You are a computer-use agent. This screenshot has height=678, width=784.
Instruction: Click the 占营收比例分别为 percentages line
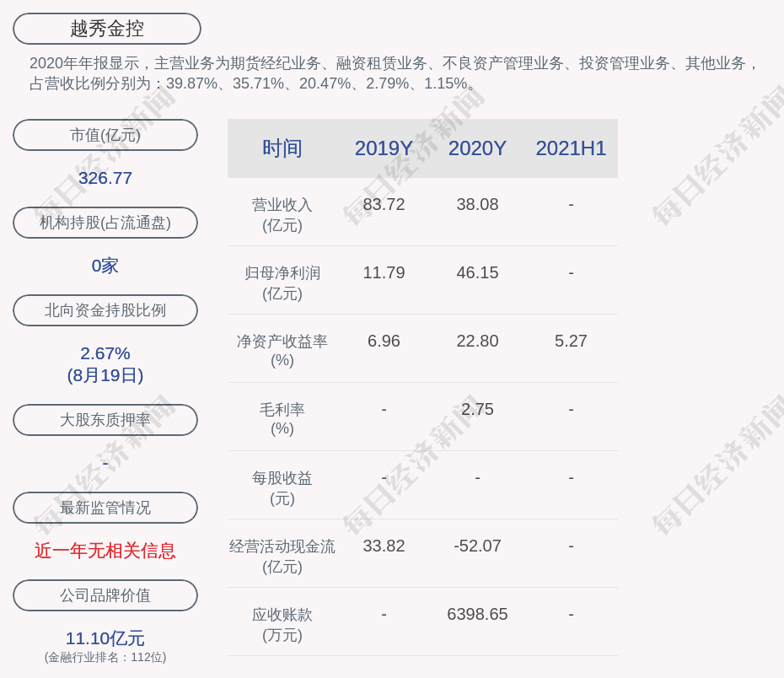(x=252, y=83)
